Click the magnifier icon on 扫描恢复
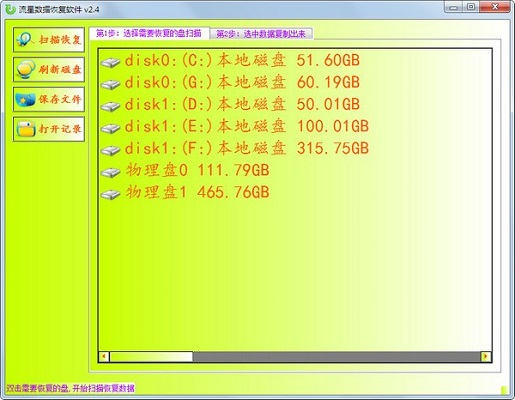 25,40
